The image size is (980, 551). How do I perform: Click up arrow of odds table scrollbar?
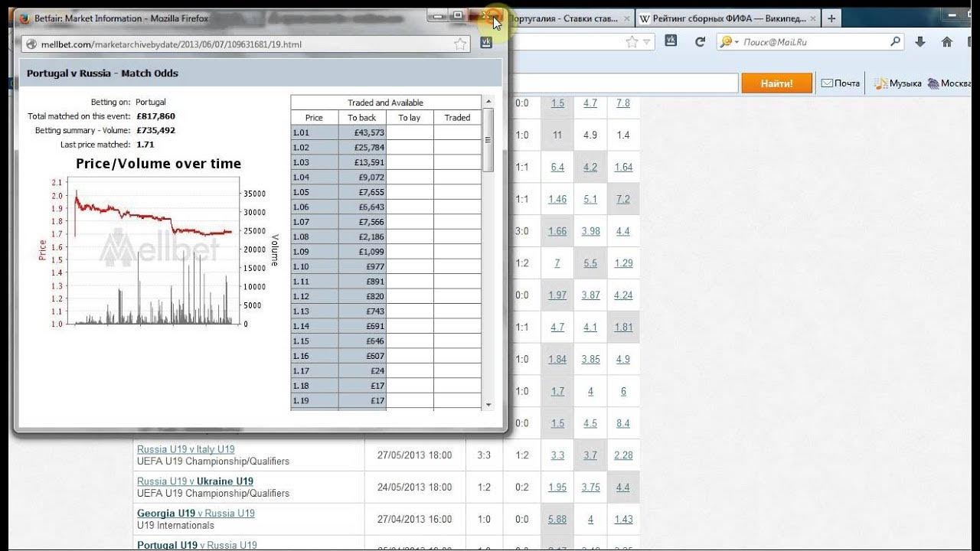(488, 101)
